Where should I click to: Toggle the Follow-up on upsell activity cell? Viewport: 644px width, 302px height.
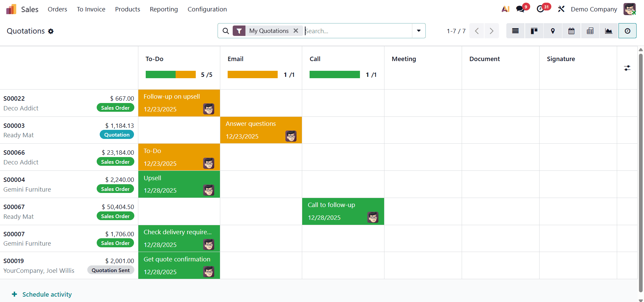[179, 103]
